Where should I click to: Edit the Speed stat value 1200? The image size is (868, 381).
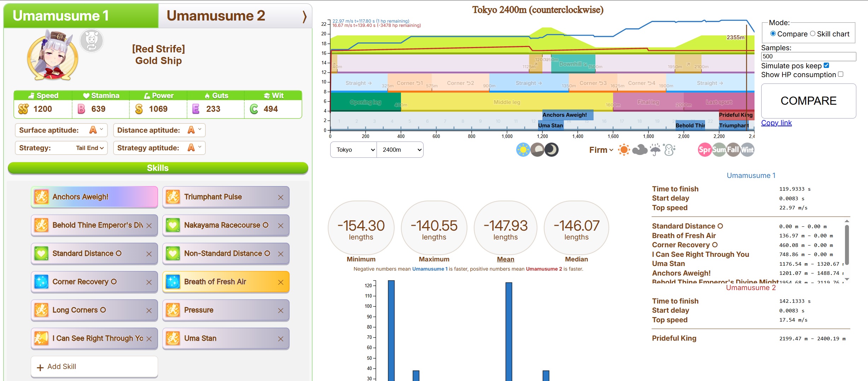(43, 109)
